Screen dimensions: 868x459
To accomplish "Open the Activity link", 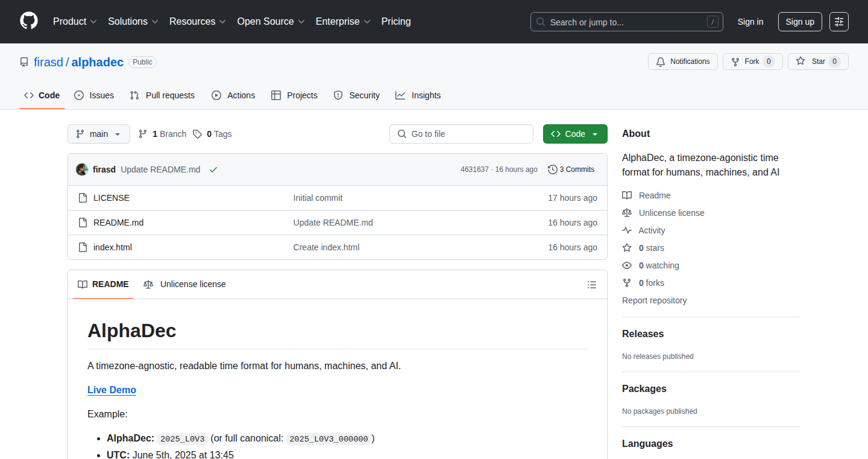I will (644, 230).
